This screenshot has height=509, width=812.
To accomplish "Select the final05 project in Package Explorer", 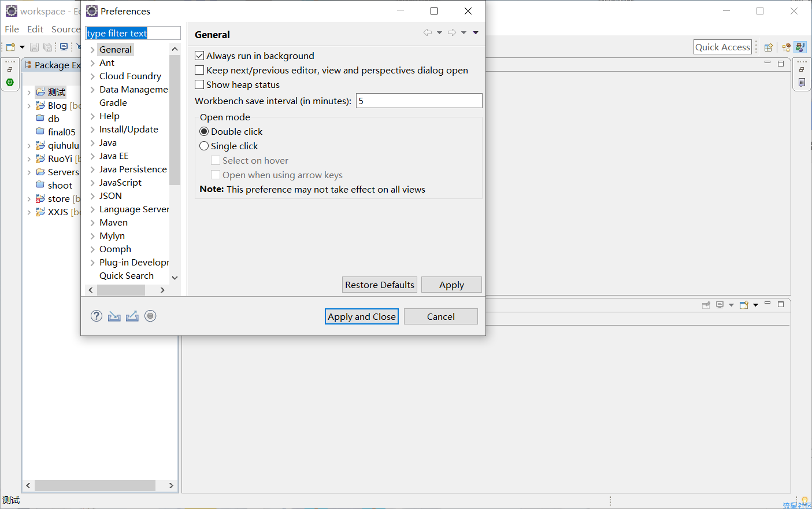I will tap(62, 132).
